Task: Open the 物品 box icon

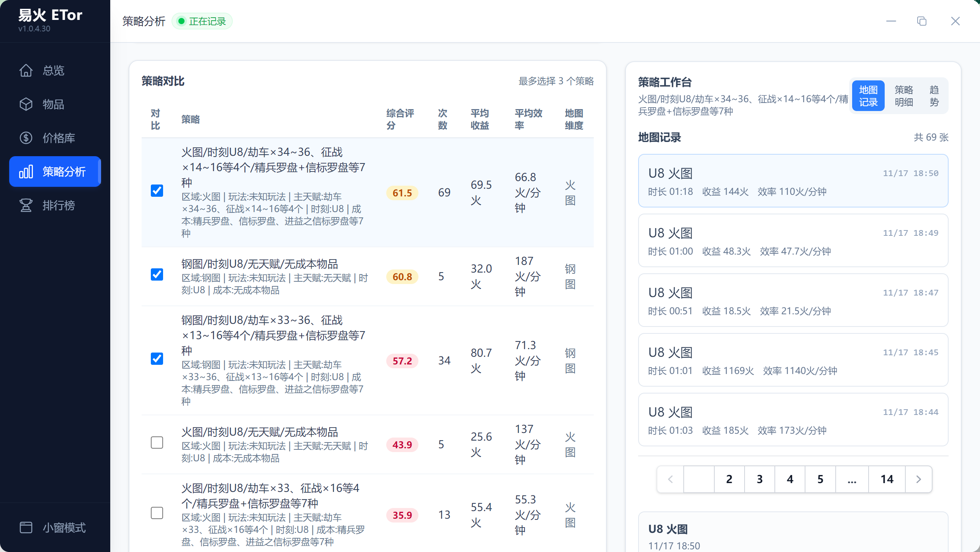Action: 26,104
